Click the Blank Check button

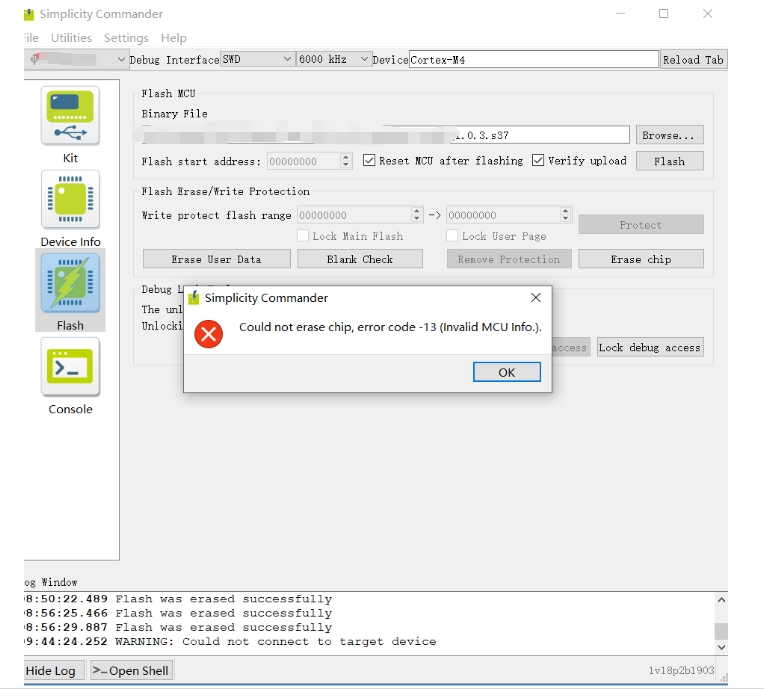[x=360, y=259]
